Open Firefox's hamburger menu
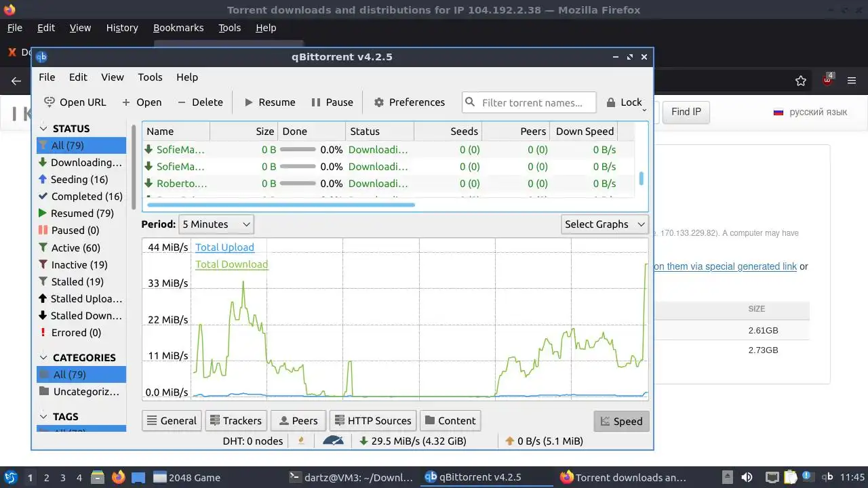The height and width of the screenshot is (488, 868). pyautogui.click(x=852, y=81)
